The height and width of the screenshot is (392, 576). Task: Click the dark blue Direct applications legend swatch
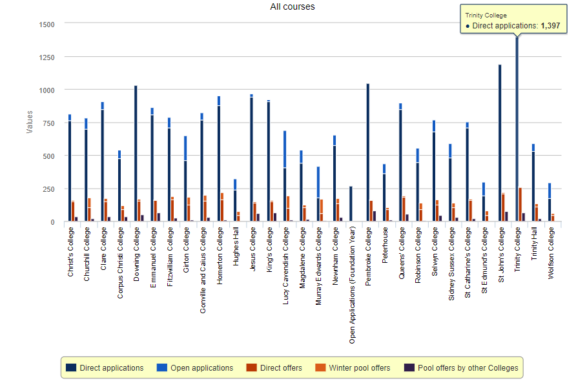tap(71, 367)
